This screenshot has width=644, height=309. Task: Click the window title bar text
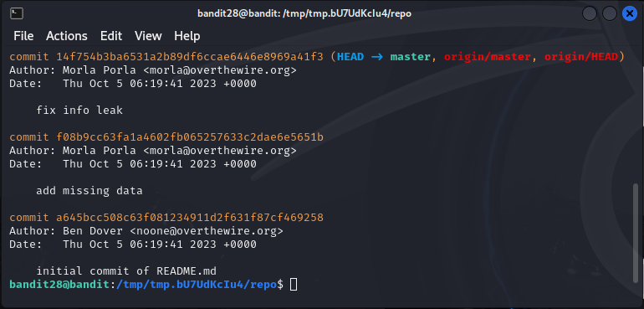(304, 13)
